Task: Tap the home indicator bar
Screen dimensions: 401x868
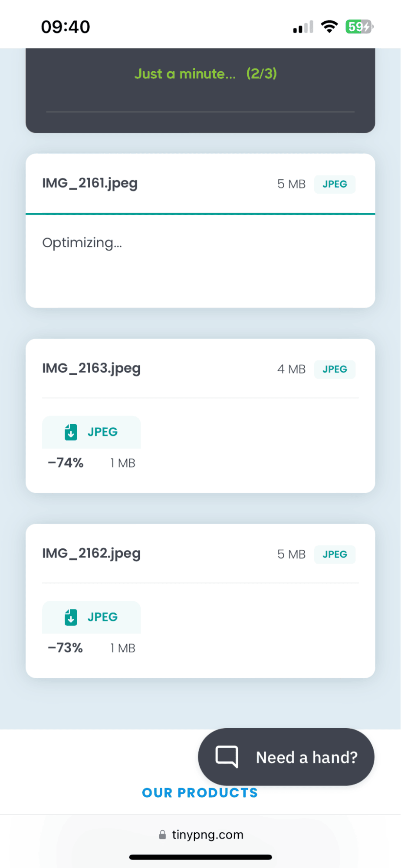Action: (x=200, y=857)
